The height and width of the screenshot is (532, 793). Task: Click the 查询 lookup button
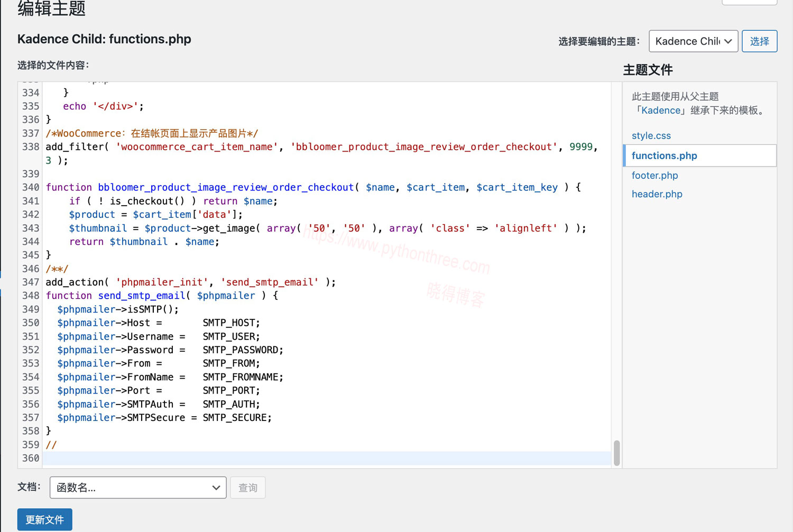coord(247,488)
